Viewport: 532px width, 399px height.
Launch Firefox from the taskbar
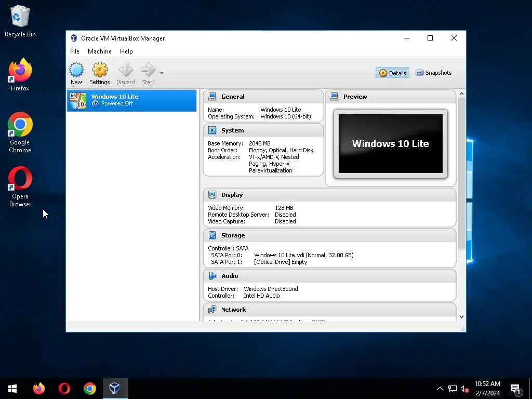tap(38, 389)
